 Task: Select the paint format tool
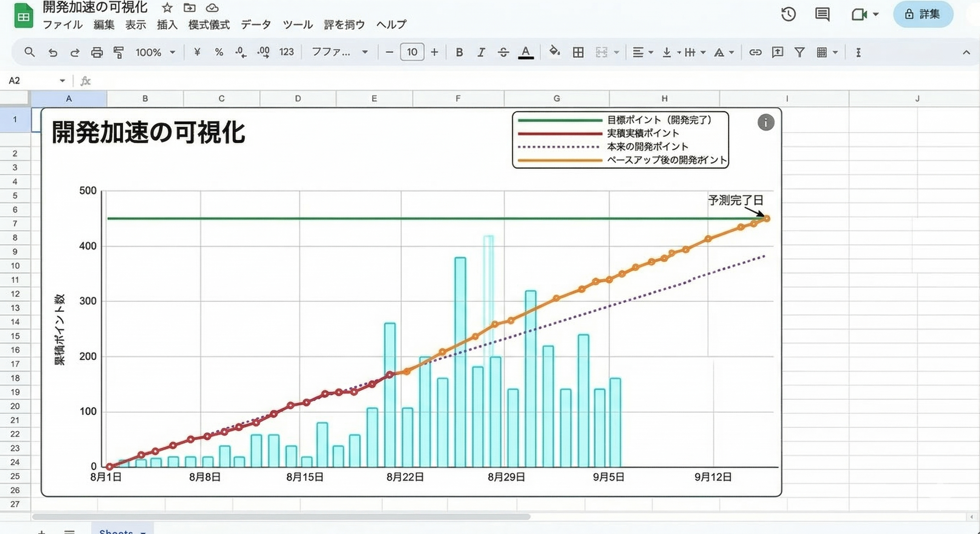click(x=119, y=52)
